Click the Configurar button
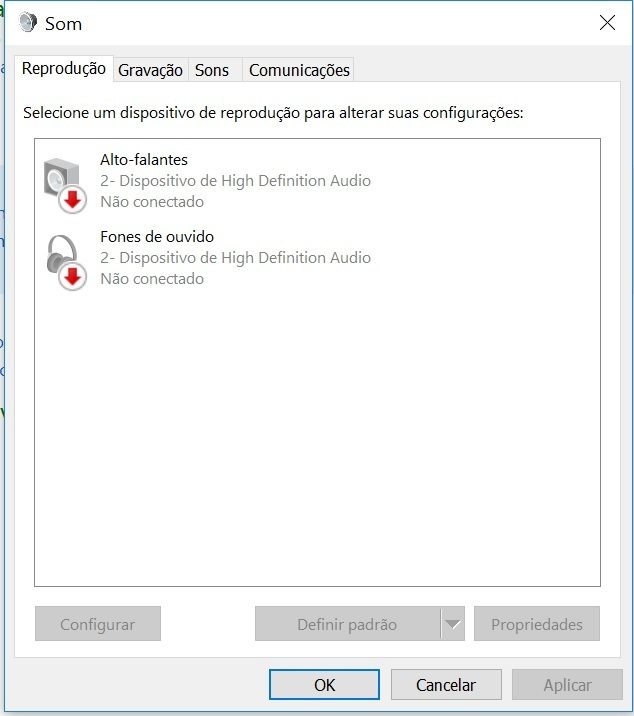The width and height of the screenshot is (634, 716). [98, 624]
